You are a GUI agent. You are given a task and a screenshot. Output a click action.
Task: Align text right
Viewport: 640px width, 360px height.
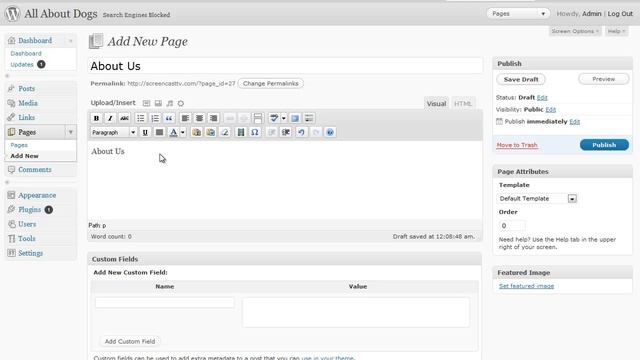[213, 118]
